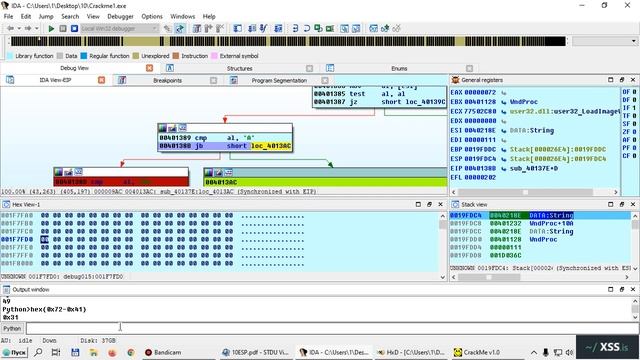Click the Unexplored legend color swatch
The width and height of the screenshot is (640, 360).
coord(136,56)
